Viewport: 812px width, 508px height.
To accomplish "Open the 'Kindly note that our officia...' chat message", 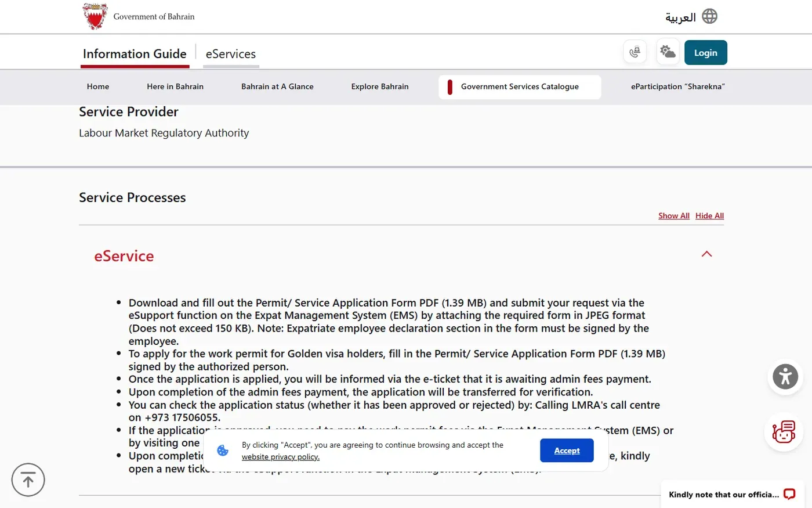I will pyautogui.click(x=724, y=495).
